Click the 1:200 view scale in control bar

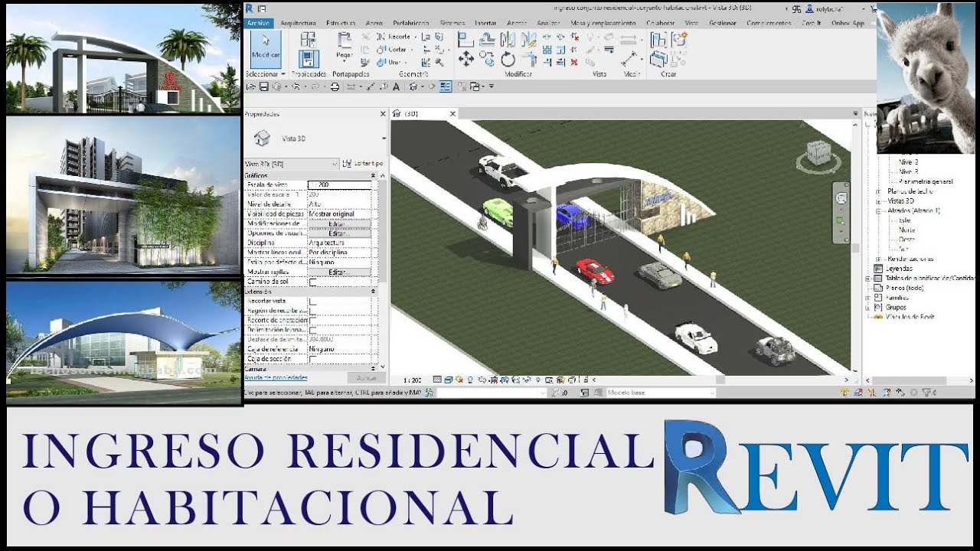tap(412, 380)
